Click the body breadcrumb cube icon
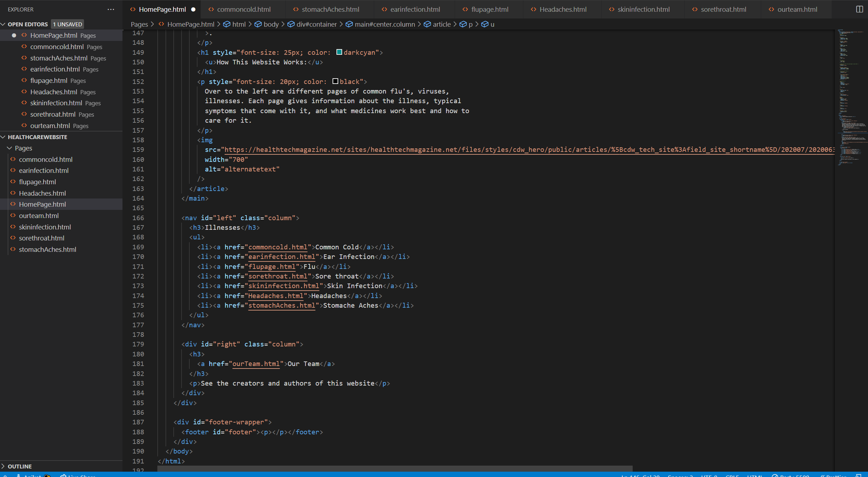Screen dimensions: 868x477 258,24
